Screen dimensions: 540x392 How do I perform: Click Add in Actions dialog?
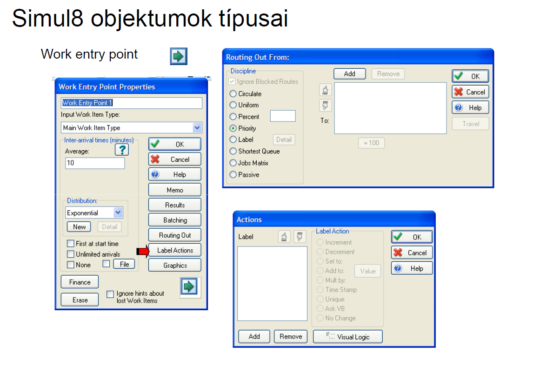pos(254,337)
